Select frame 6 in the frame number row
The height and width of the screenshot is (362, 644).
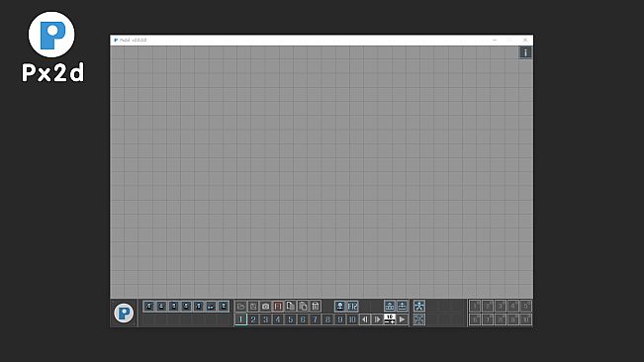pos(303,319)
